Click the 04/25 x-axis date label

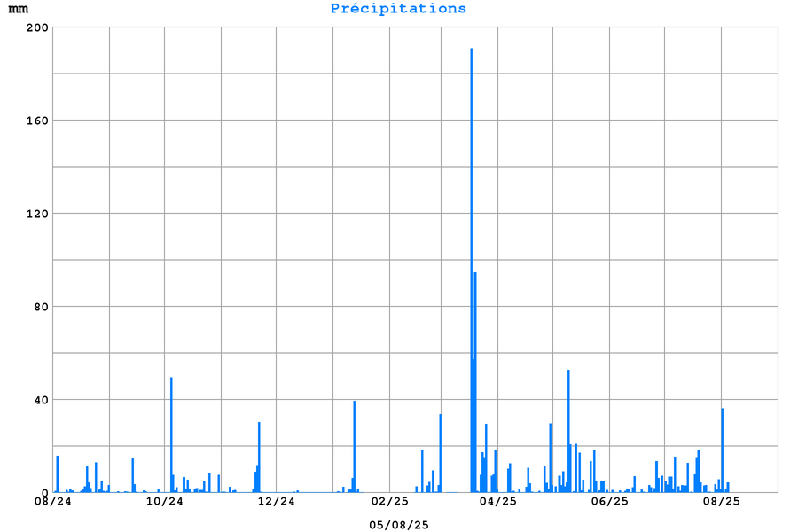point(498,502)
